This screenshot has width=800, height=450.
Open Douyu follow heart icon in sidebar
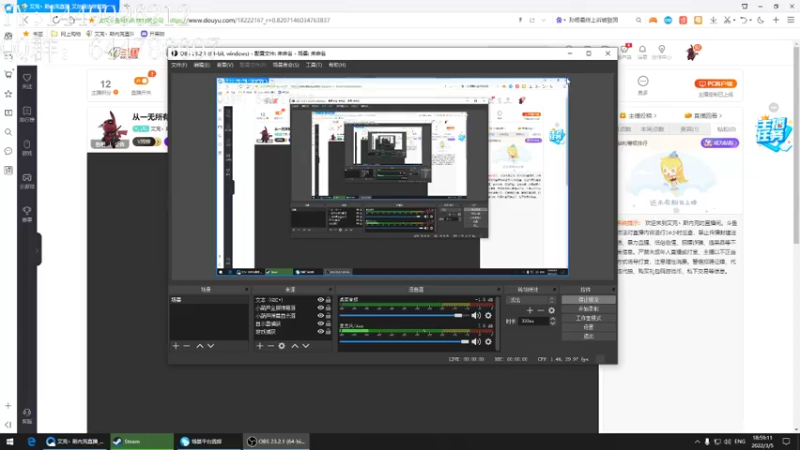coord(27,80)
